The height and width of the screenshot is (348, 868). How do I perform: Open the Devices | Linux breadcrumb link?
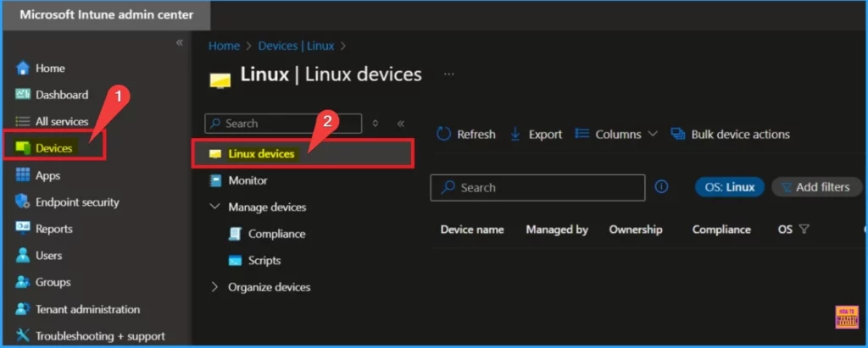[296, 46]
